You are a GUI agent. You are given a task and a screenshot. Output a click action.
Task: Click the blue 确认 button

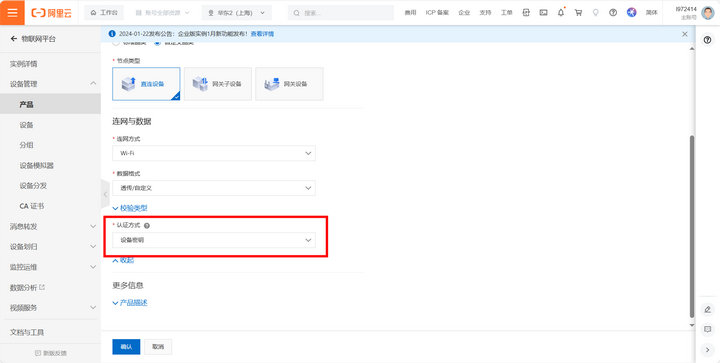(x=126, y=347)
